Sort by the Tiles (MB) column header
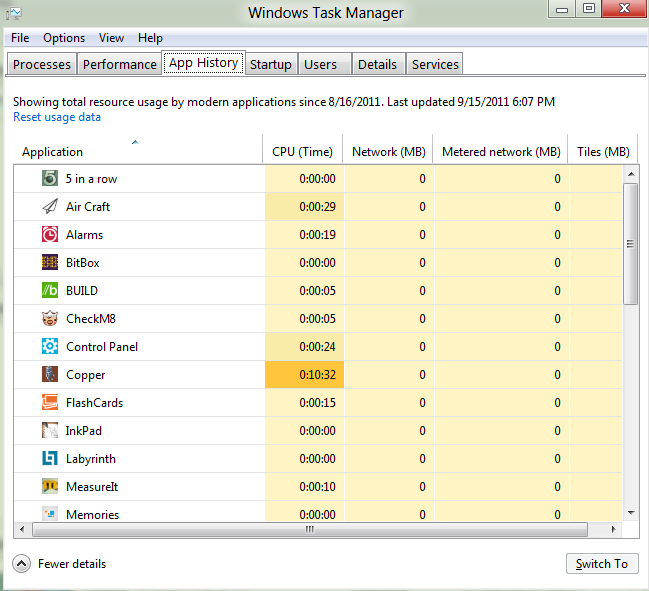649x591 pixels. tap(603, 149)
